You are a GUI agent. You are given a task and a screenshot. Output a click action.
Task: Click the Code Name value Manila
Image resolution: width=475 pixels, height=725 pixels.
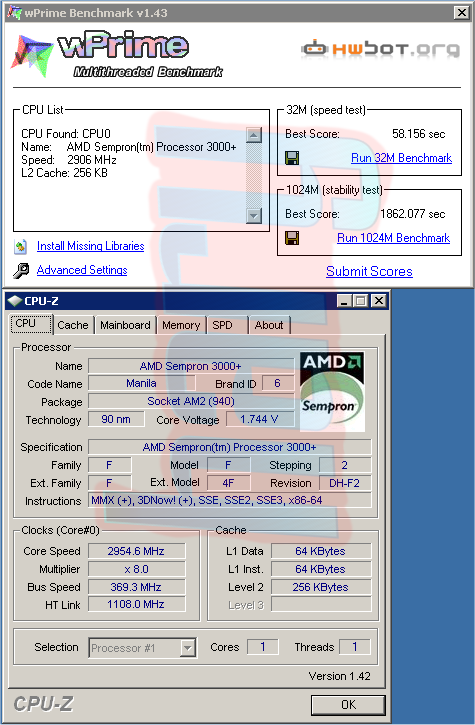pos(142,383)
